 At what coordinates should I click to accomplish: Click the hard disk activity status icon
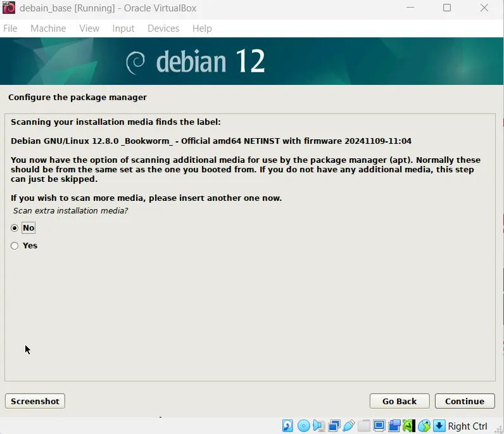pyautogui.click(x=287, y=426)
